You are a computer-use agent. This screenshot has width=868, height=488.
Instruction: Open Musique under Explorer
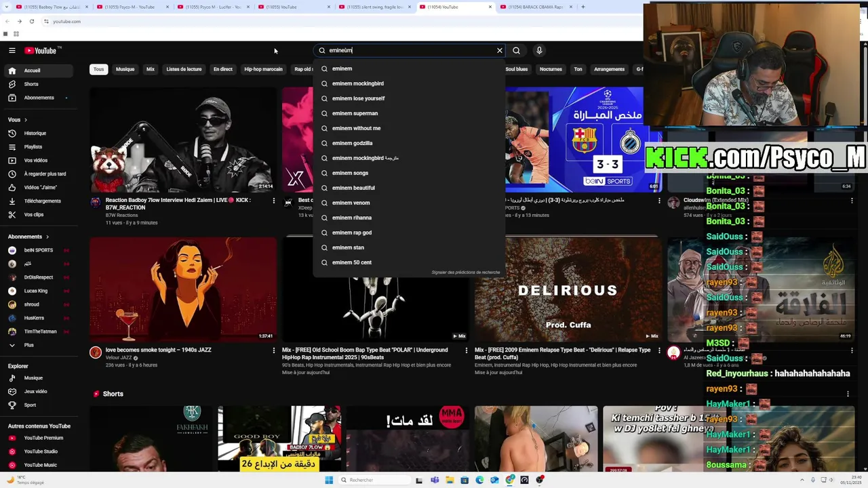point(40,378)
